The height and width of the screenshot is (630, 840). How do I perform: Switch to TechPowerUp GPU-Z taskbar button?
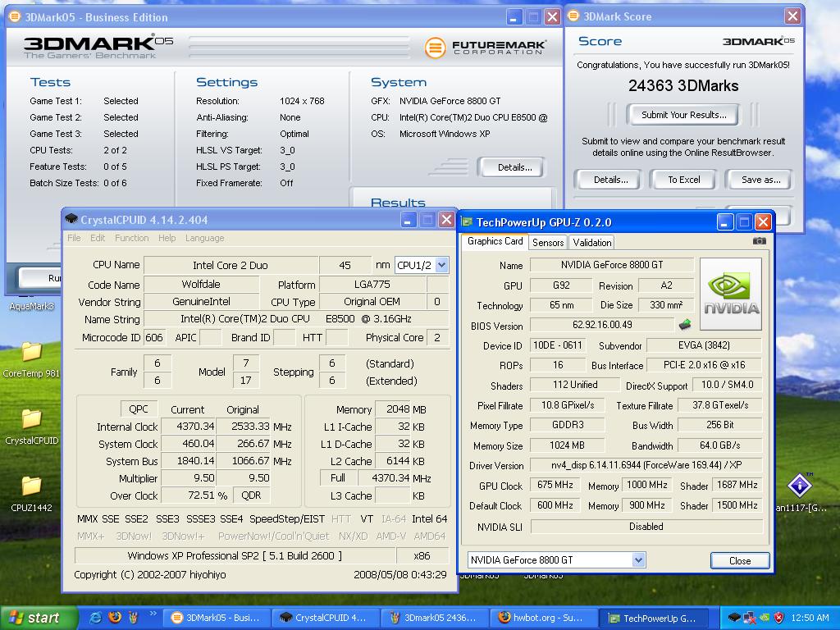(x=653, y=618)
